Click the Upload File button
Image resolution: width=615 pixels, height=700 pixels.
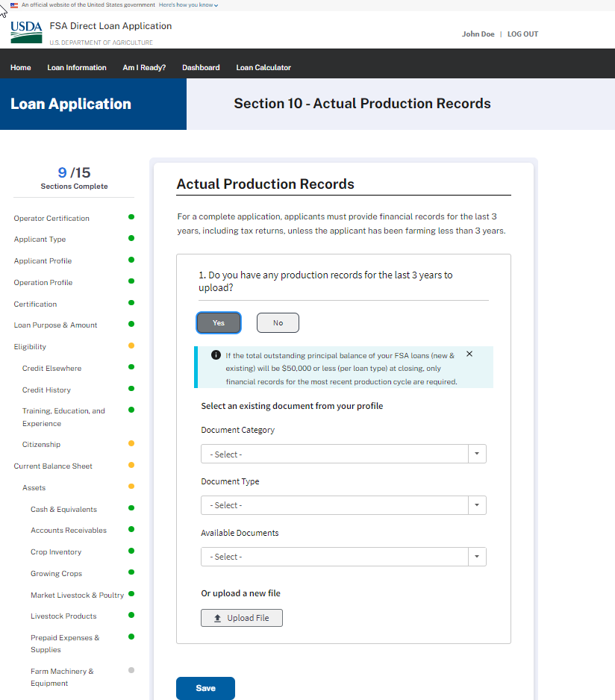(241, 618)
